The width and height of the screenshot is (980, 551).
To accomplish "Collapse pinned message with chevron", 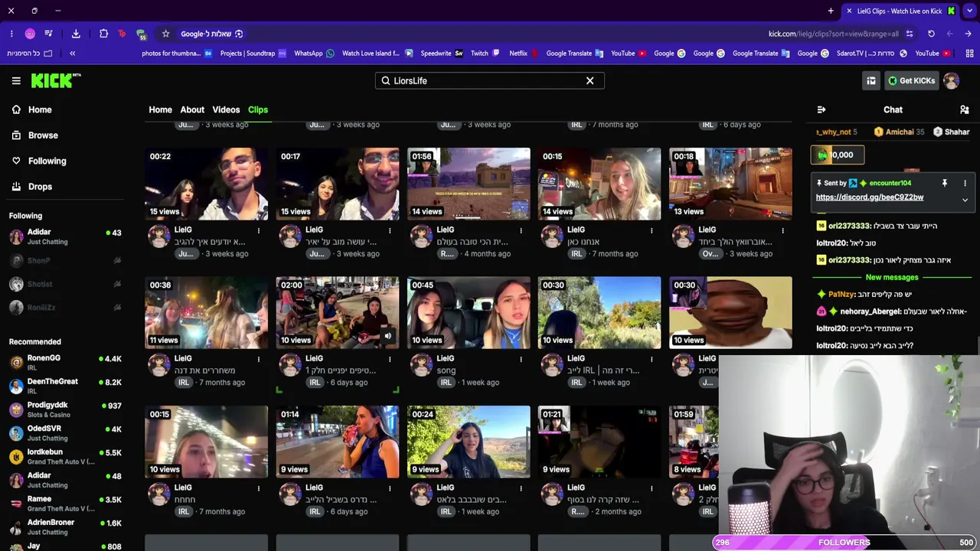I will click(965, 200).
